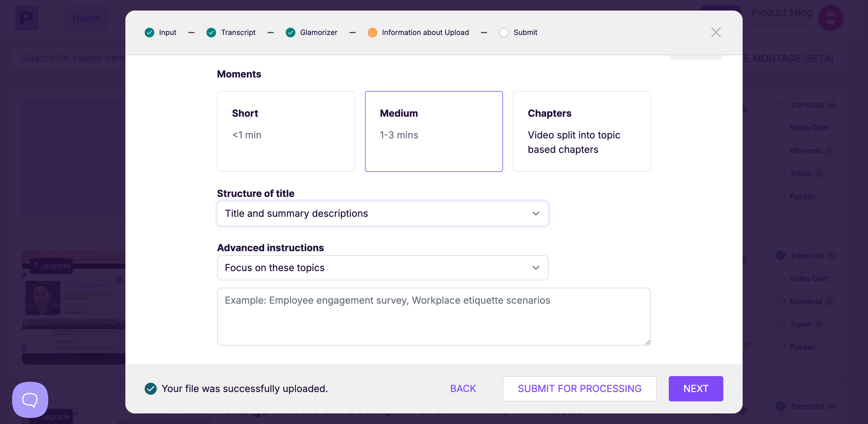Select the Medium 1-3 mins option
This screenshot has height=424, width=868.
pyautogui.click(x=434, y=131)
